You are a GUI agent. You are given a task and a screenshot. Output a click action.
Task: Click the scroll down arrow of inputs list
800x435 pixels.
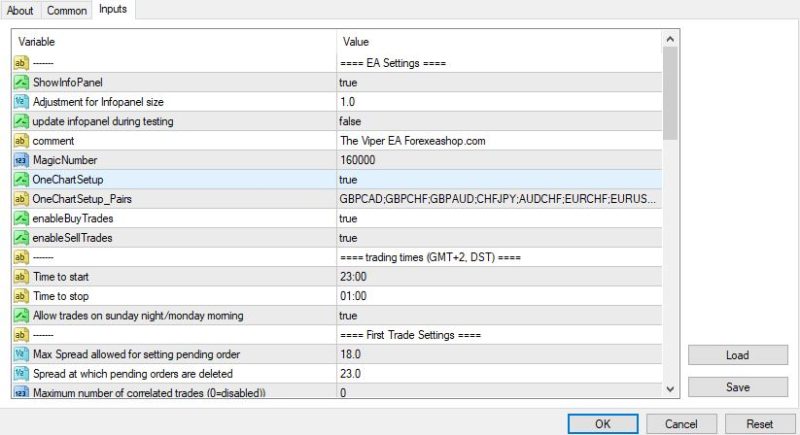pyautogui.click(x=670, y=389)
